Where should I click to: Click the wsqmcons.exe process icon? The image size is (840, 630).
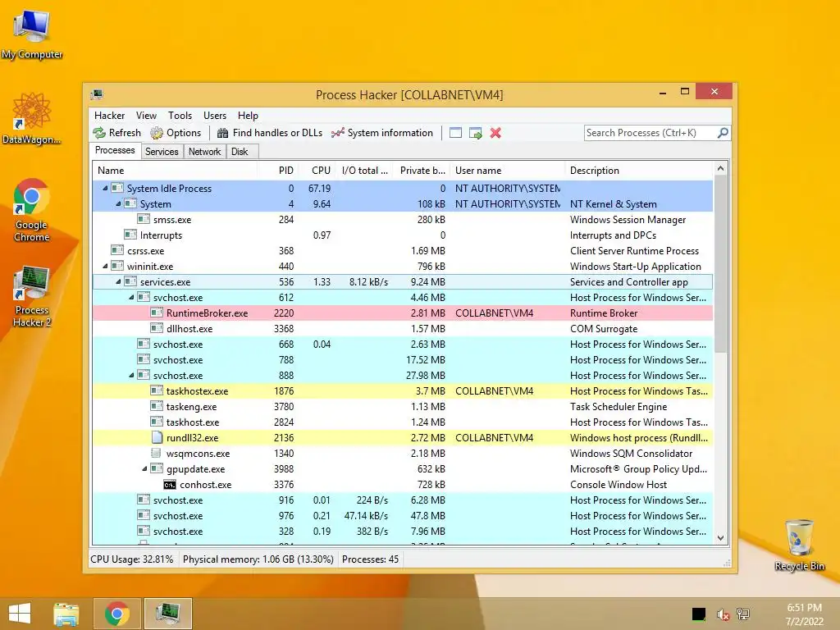[157, 453]
